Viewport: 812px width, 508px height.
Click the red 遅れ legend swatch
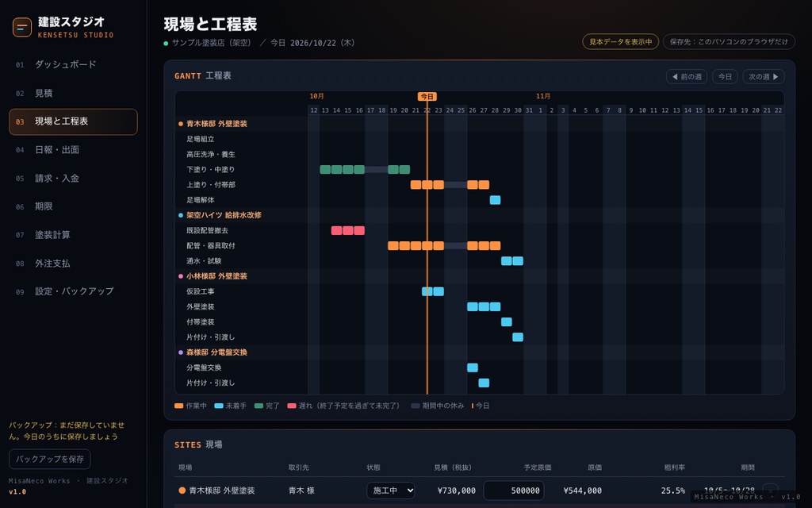(x=292, y=406)
